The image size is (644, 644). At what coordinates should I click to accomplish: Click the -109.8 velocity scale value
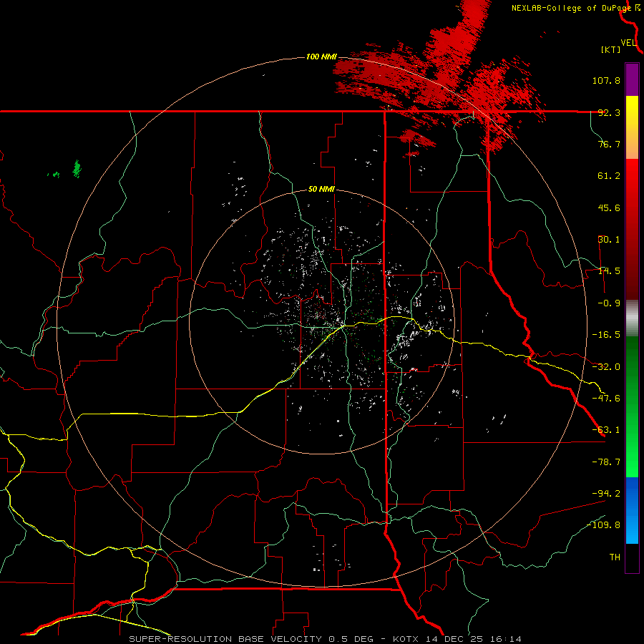point(603,525)
